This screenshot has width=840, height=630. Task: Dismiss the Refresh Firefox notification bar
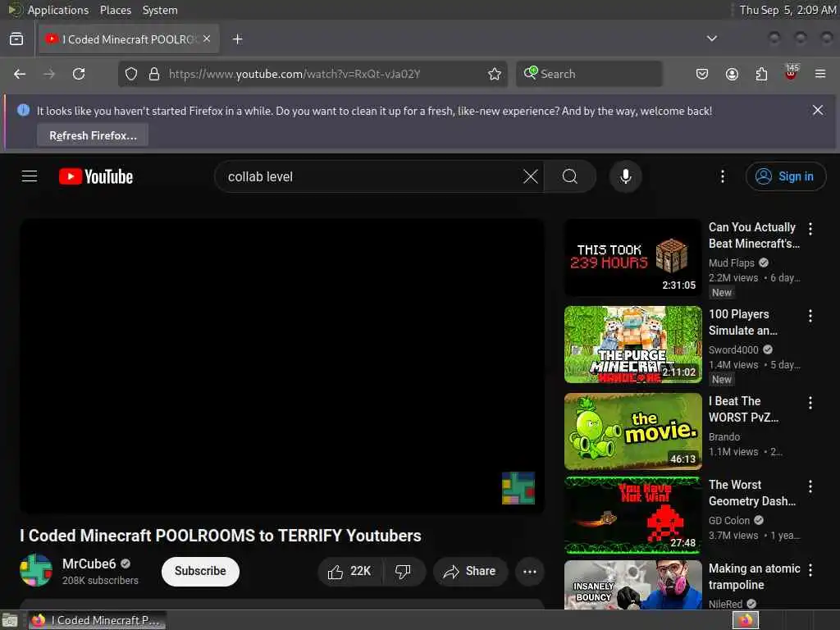pyautogui.click(x=818, y=110)
